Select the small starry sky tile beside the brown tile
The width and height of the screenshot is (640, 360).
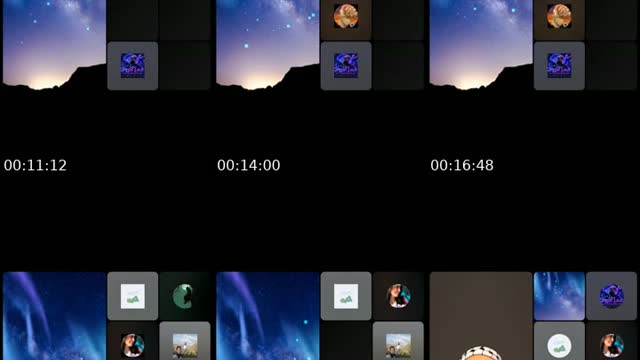click(559, 296)
